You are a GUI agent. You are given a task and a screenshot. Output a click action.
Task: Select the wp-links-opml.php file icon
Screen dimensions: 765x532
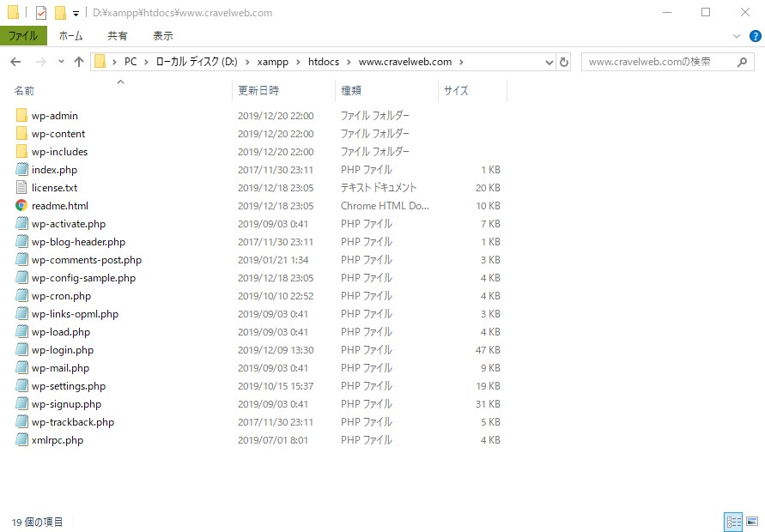click(21, 314)
